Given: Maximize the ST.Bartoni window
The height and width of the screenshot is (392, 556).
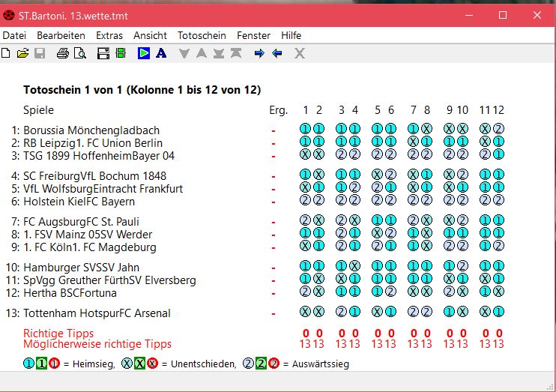Looking at the screenshot, I should [503, 15].
